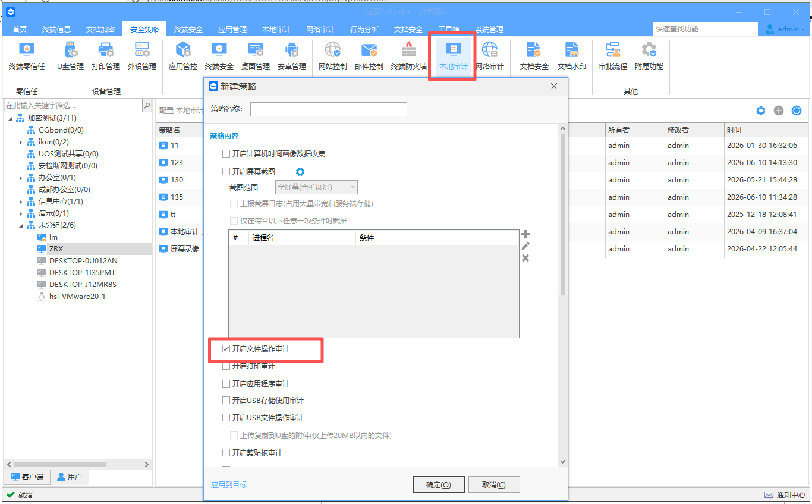Viewport: 812px width, 504px height.
Task: Open 文档水印 in the ribbon
Action: pyautogui.click(x=572, y=56)
